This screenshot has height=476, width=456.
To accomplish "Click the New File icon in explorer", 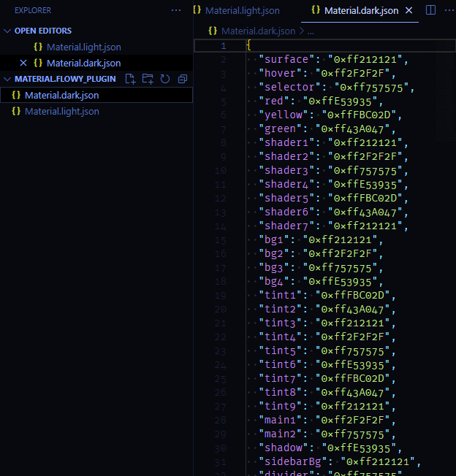I will (131, 79).
